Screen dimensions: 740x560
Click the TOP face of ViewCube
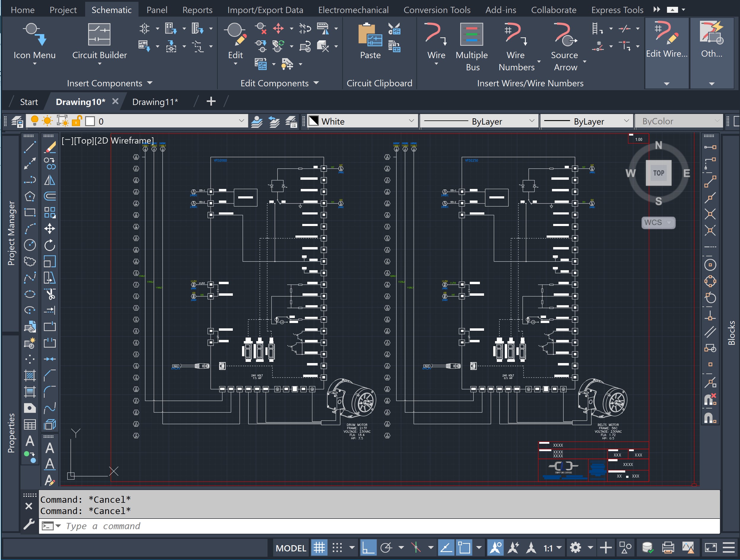(658, 173)
